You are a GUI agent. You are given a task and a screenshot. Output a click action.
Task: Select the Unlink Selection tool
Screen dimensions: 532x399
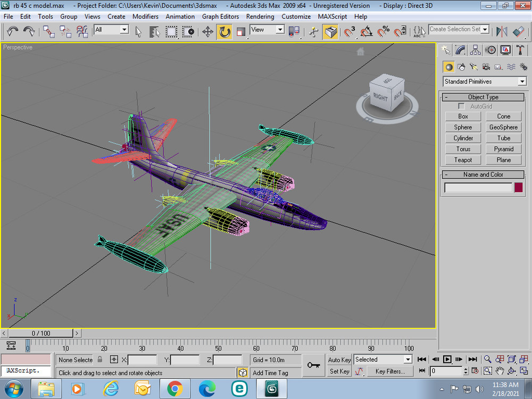pyautogui.click(x=65, y=31)
